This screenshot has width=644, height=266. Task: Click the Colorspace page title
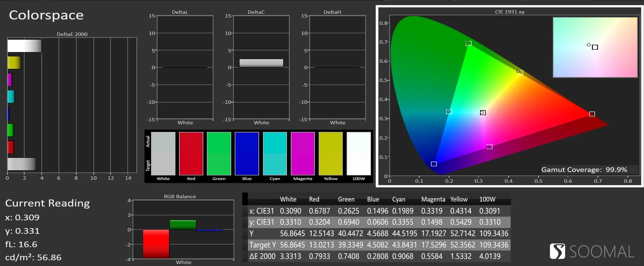[46, 15]
